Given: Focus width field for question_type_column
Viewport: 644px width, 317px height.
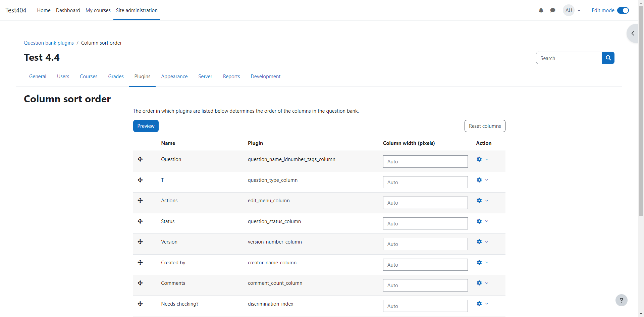Looking at the screenshot, I should [425, 182].
